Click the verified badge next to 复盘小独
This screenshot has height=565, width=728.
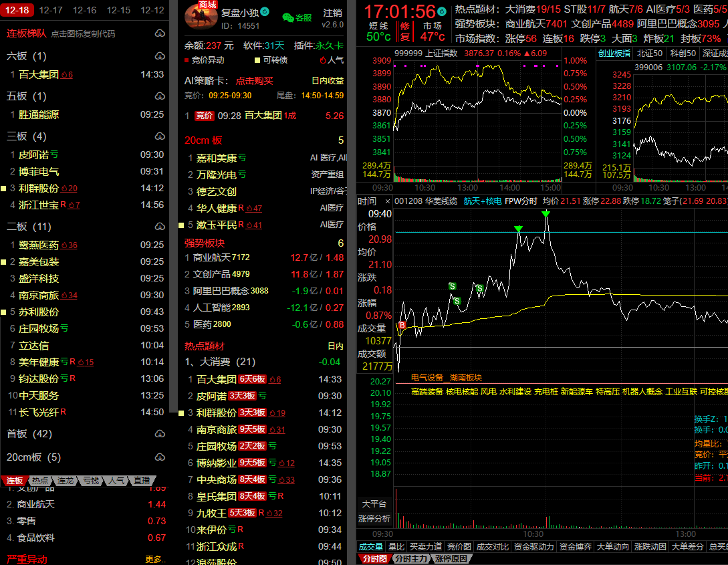tap(265, 11)
